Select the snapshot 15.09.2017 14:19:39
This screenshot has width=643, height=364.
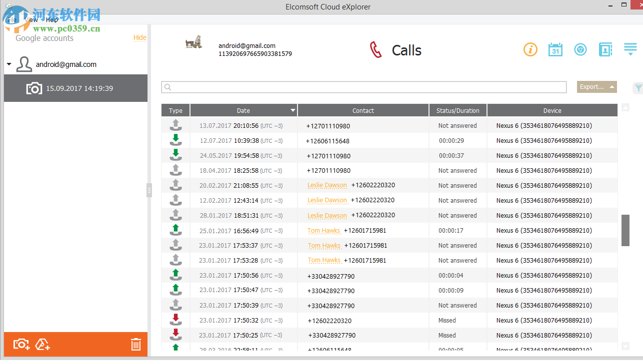(76, 88)
